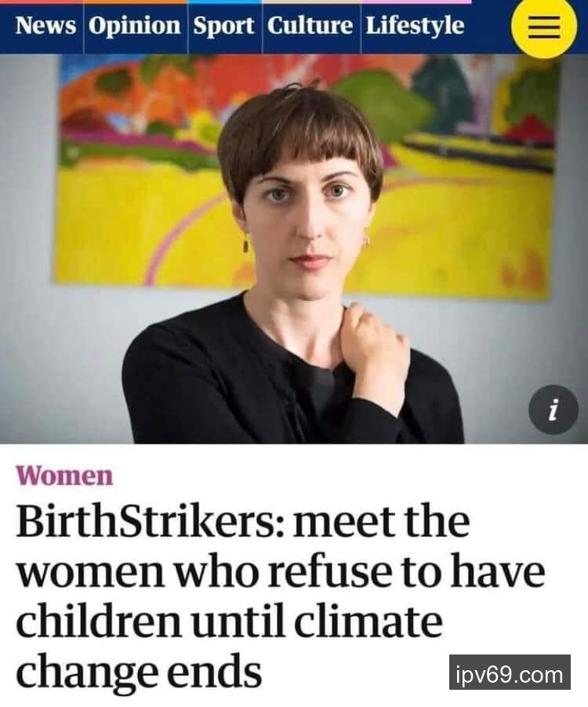
Task: Click the navy navigation bar beside Lifestyle
Action: (x=488, y=29)
